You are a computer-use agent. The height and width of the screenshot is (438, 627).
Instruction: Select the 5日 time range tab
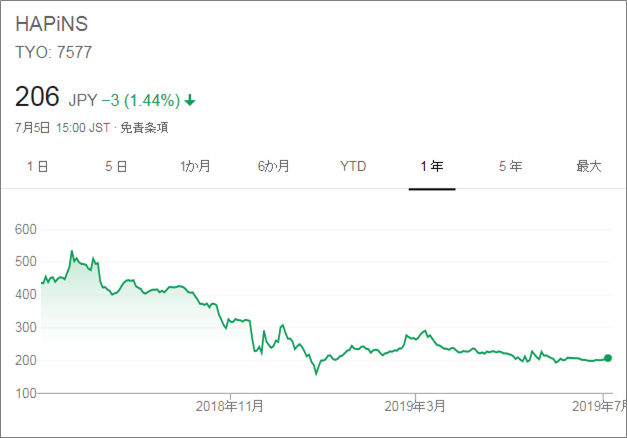click(116, 166)
